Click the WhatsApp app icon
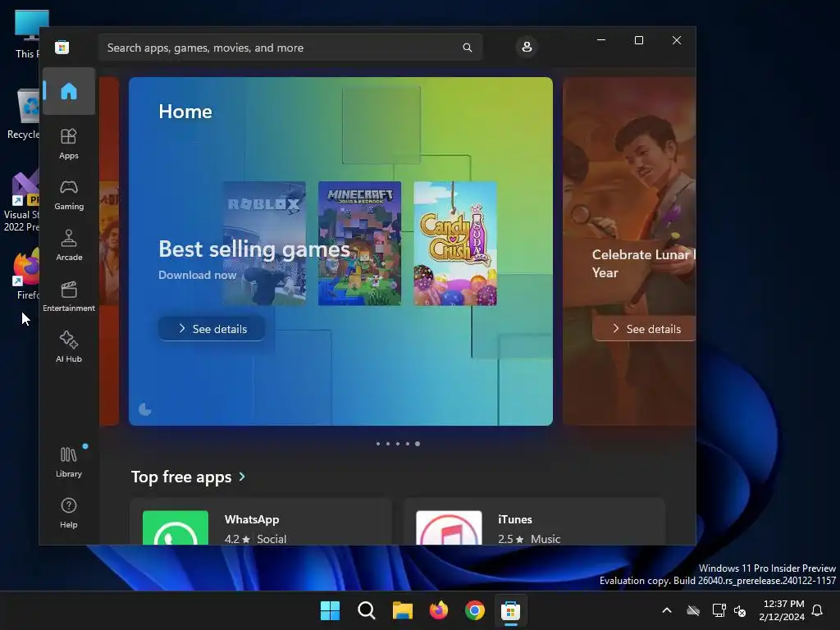Screen dimensions: 840x630 click(x=176, y=527)
